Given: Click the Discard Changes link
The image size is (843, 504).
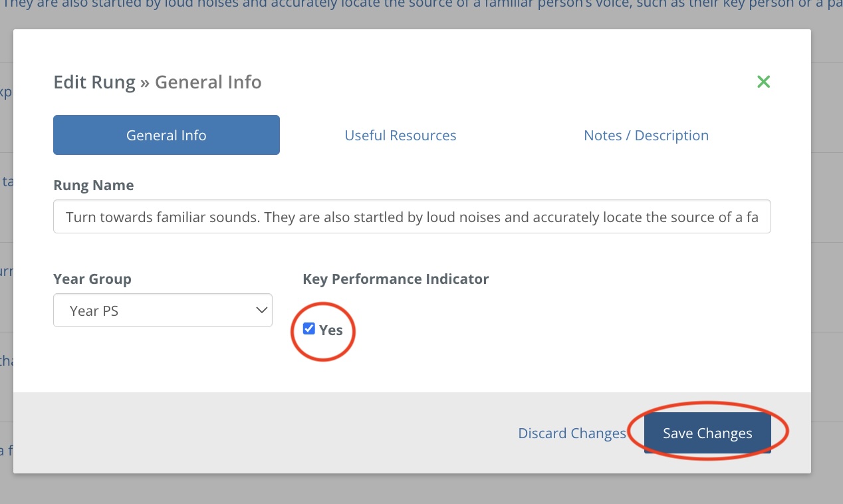Looking at the screenshot, I should tap(572, 434).
